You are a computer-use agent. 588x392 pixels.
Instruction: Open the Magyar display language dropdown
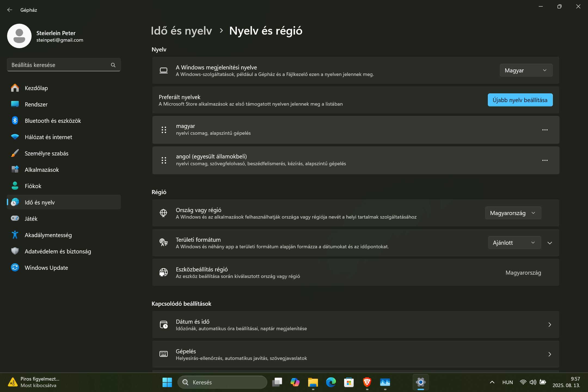click(526, 71)
